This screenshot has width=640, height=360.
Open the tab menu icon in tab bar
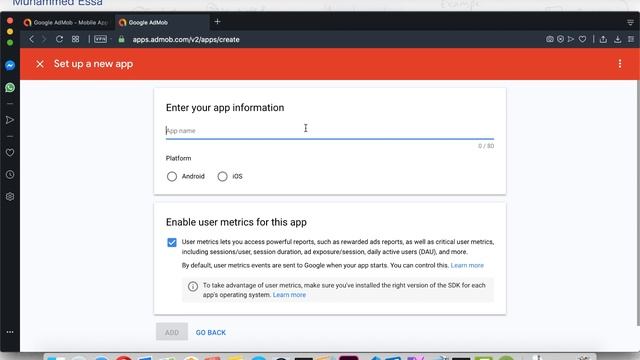(631, 22)
